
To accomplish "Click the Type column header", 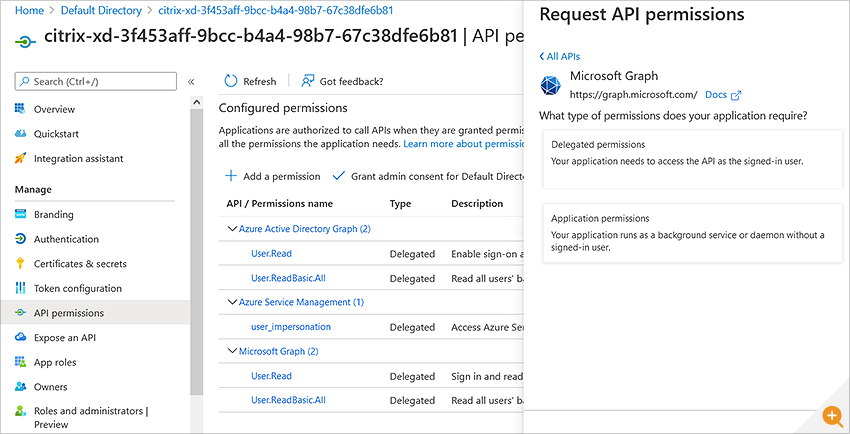I will point(400,204).
